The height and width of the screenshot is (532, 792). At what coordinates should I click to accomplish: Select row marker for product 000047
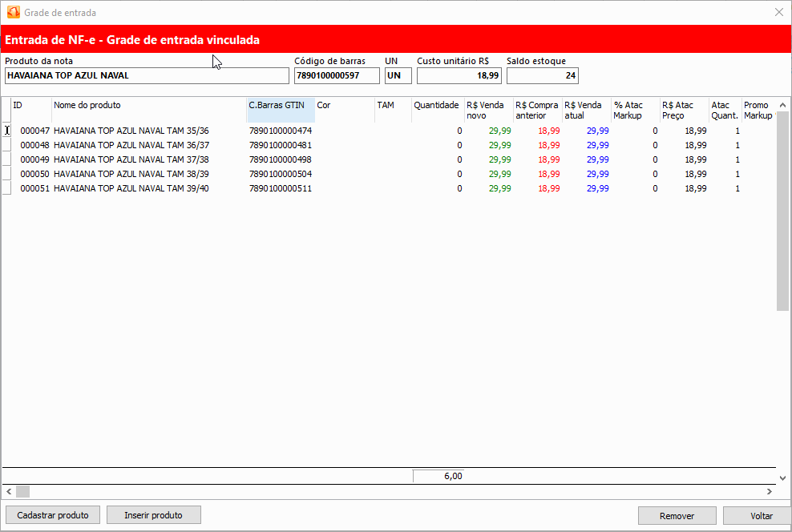pos(6,131)
